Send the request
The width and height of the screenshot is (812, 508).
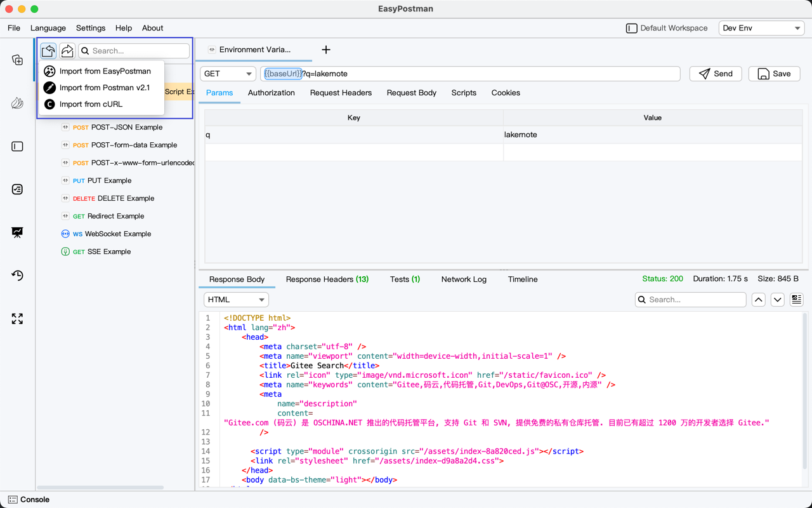(716, 74)
